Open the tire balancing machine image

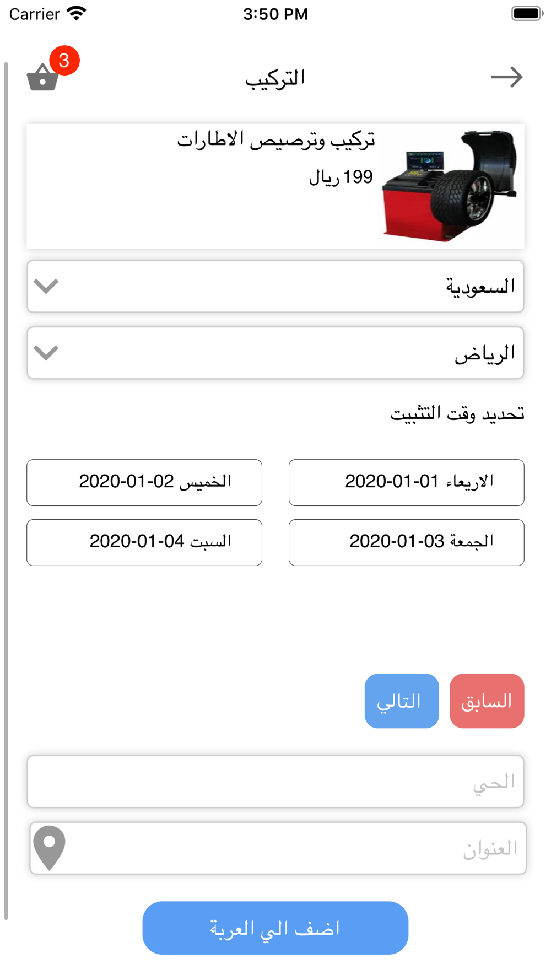click(x=450, y=186)
